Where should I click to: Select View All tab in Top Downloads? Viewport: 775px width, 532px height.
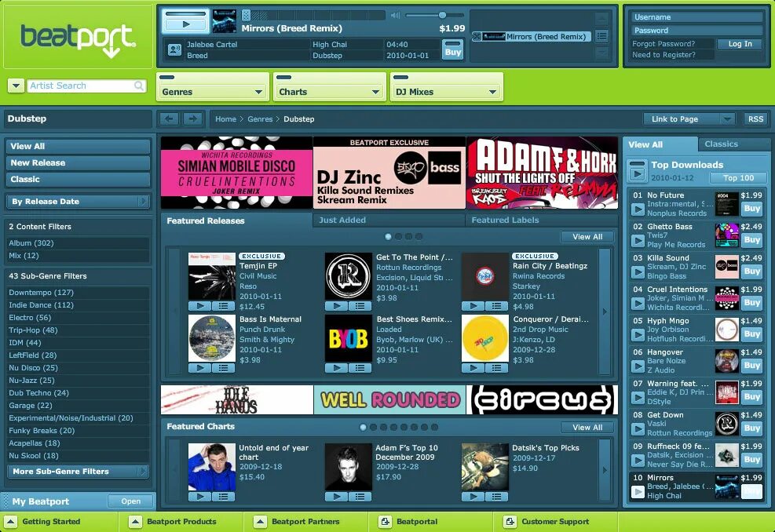660,144
